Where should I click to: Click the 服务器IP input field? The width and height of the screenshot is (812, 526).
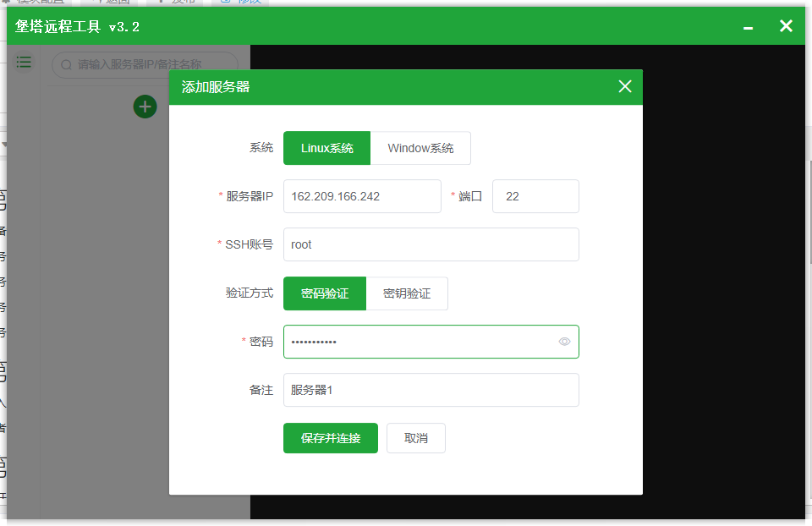pyautogui.click(x=362, y=196)
